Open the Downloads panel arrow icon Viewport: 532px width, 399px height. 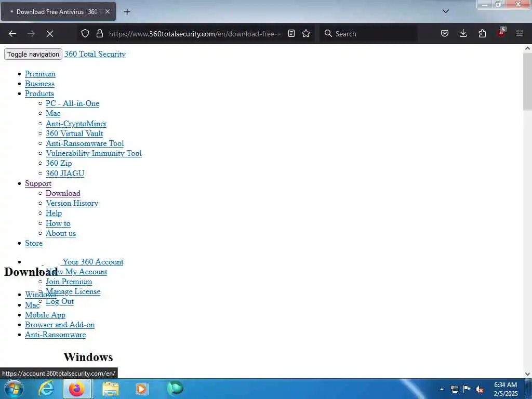coord(463,34)
